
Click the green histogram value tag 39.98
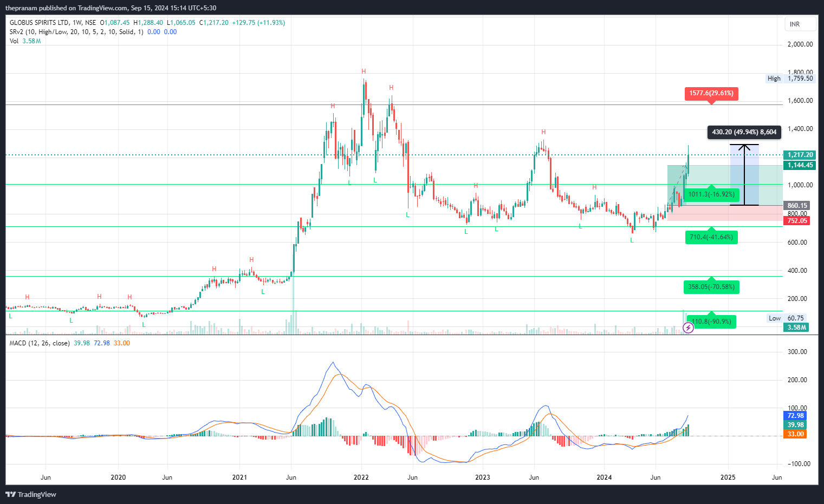[795, 425]
